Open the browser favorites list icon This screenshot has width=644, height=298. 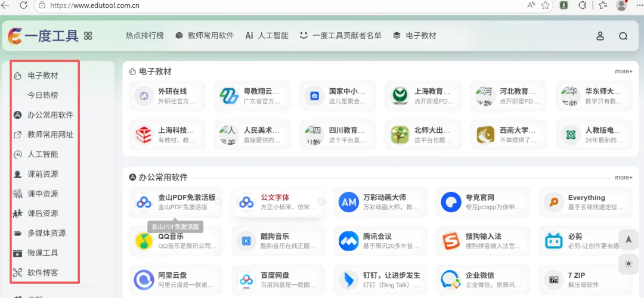pos(603,5)
